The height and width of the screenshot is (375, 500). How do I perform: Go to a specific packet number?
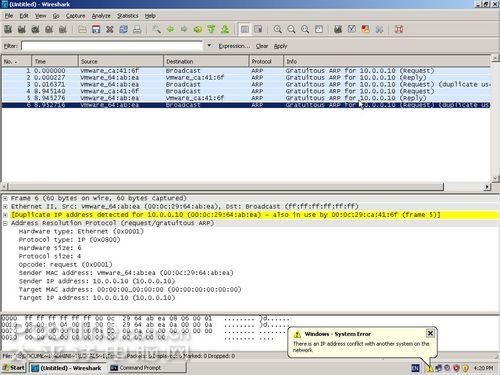(198, 29)
